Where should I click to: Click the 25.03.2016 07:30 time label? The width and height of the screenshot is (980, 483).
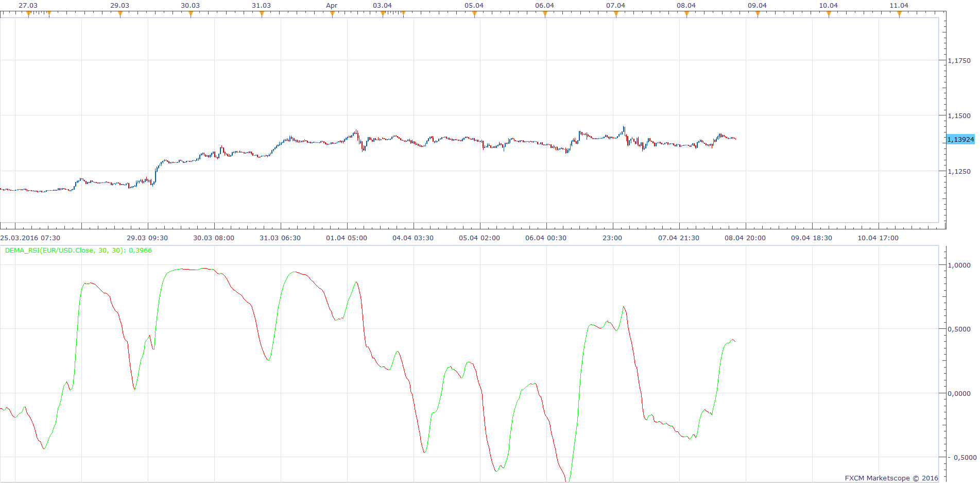click(x=30, y=238)
